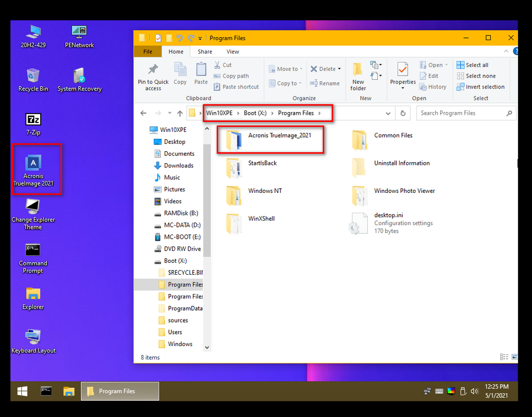
Task: Click the Explorer desktop icon
Action: pos(33,299)
